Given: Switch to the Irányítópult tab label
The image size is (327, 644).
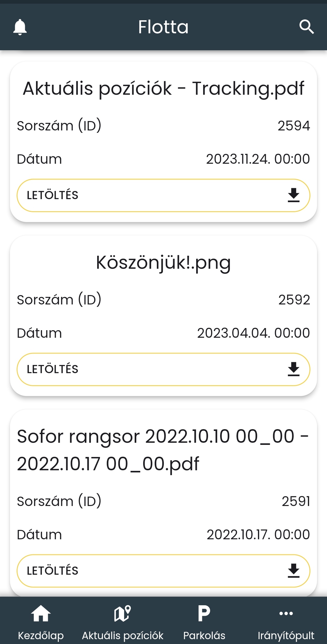Looking at the screenshot, I should [286, 635].
